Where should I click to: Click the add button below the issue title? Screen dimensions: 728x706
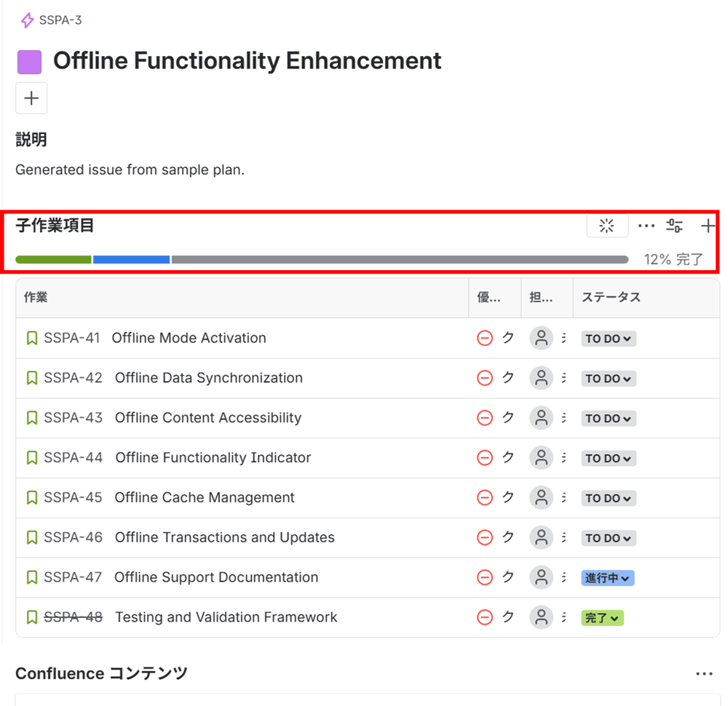(31, 98)
